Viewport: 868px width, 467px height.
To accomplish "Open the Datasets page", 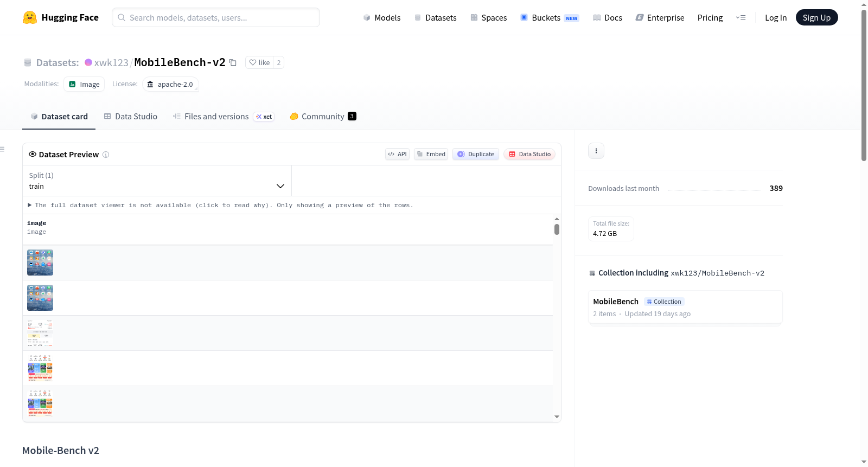I will (436, 17).
